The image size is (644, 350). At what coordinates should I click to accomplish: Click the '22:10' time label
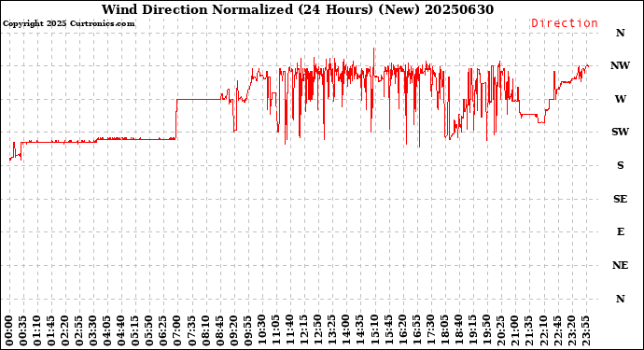[543, 330]
